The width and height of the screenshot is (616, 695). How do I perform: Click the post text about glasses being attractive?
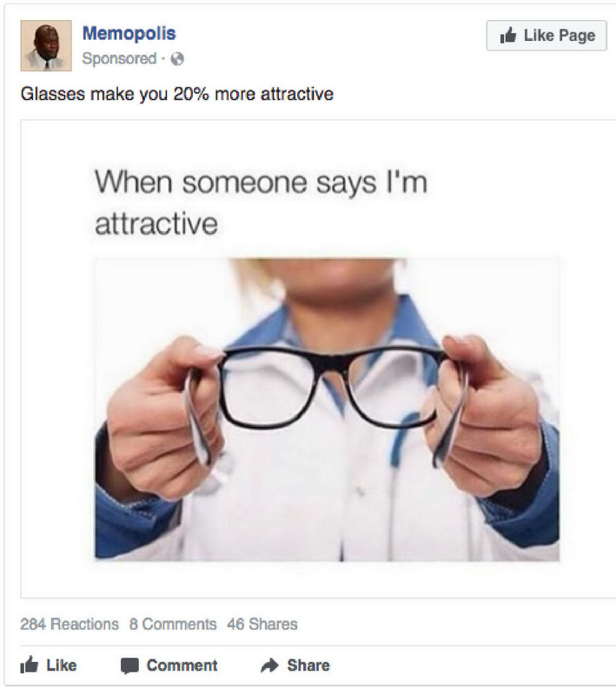[177, 94]
